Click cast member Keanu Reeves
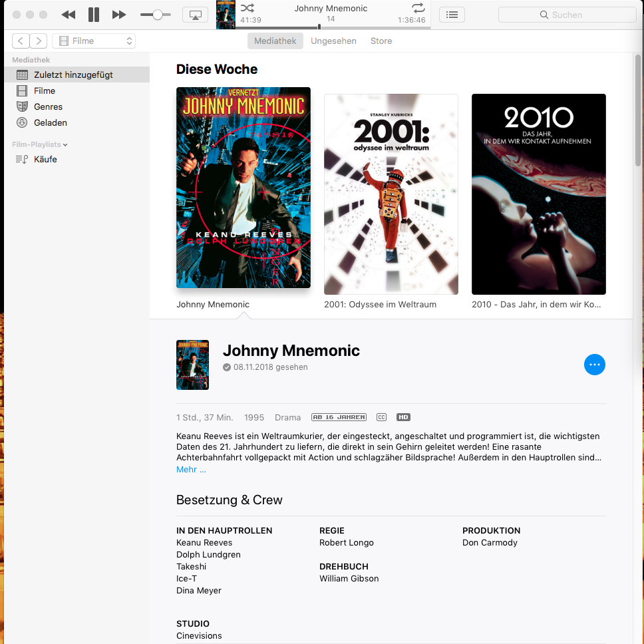 (204, 543)
